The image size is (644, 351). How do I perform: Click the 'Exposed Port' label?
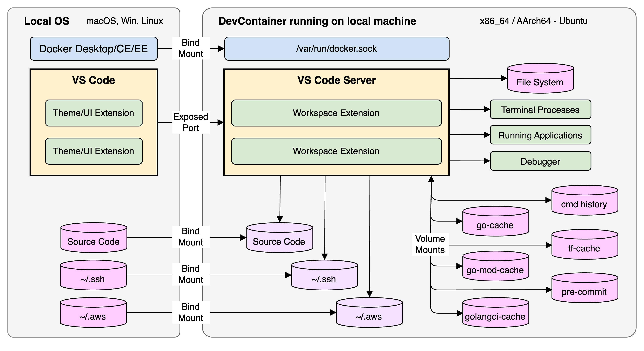(x=191, y=122)
